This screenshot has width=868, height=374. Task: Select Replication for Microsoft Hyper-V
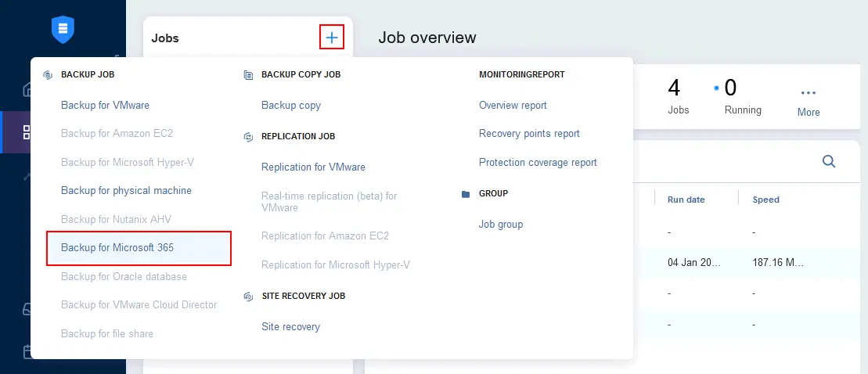coord(336,264)
